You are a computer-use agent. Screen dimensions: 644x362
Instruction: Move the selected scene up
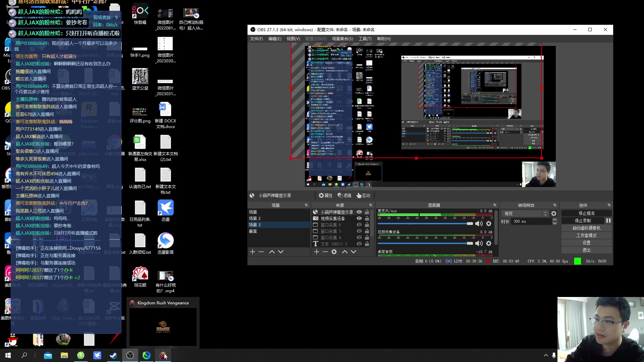(x=272, y=252)
